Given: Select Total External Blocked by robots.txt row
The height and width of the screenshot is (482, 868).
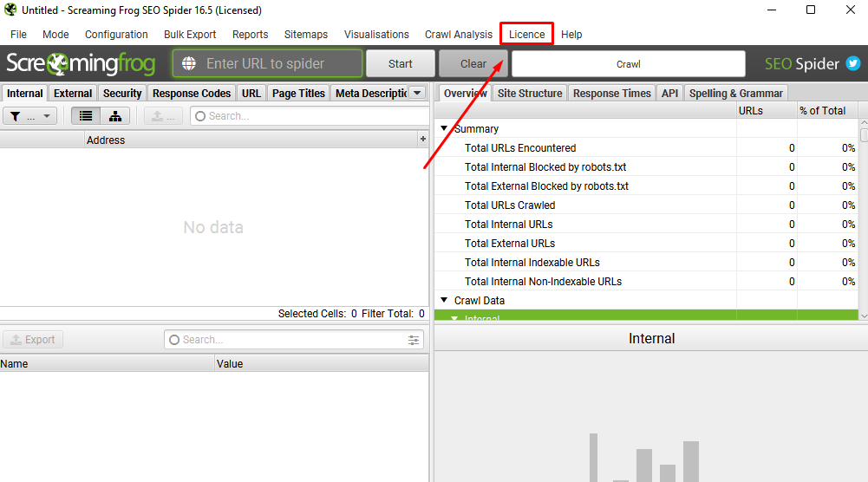Looking at the screenshot, I should point(647,186).
